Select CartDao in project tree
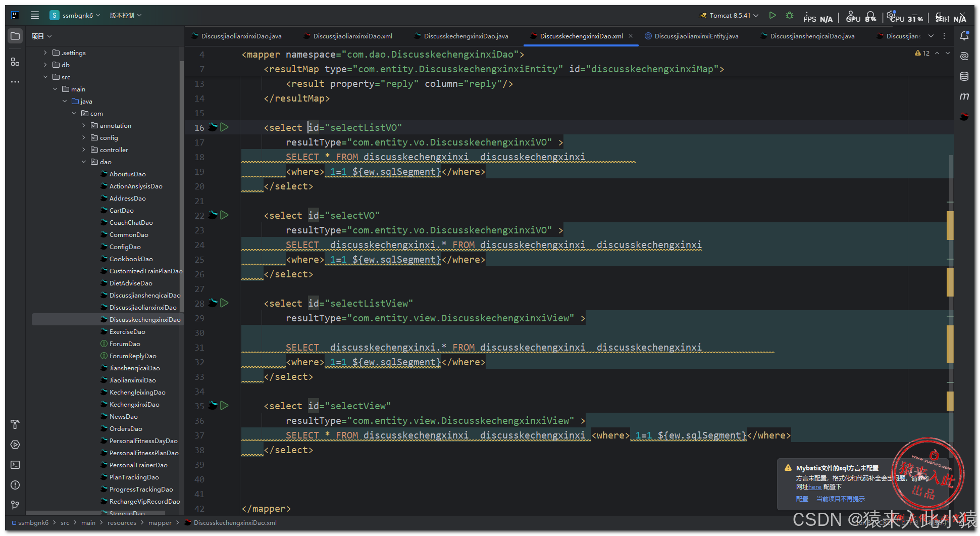The height and width of the screenshot is (536, 980). tap(121, 210)
